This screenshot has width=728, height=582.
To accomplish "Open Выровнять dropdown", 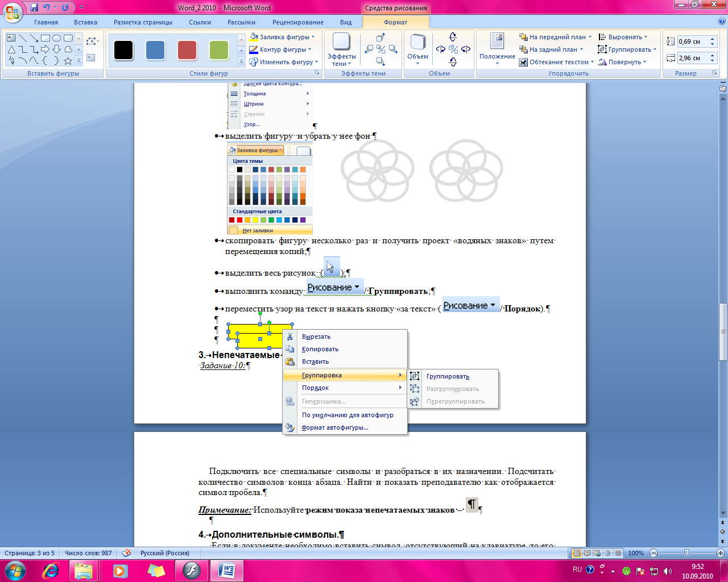I will (x=623, y=37).
